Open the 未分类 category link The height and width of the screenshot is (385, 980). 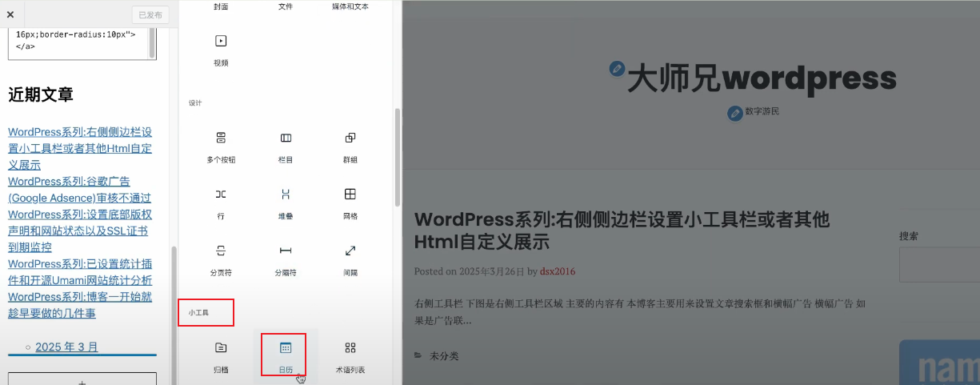444,355
